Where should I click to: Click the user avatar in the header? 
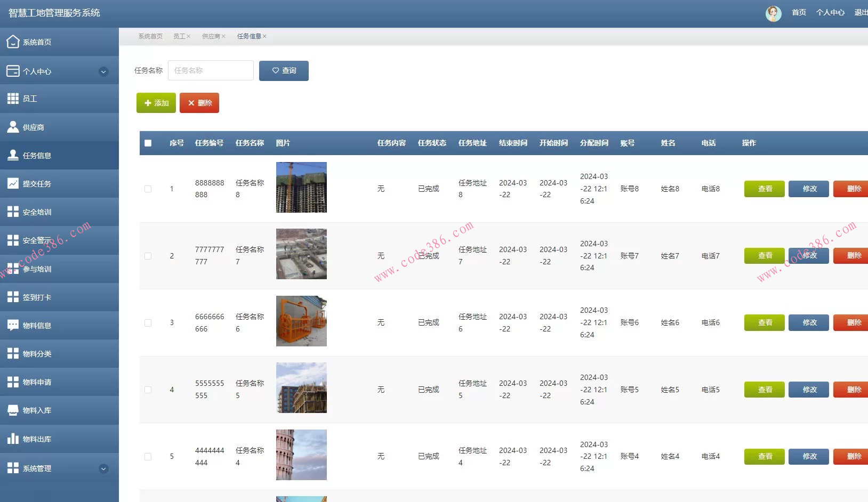click(x=773, y=13)
